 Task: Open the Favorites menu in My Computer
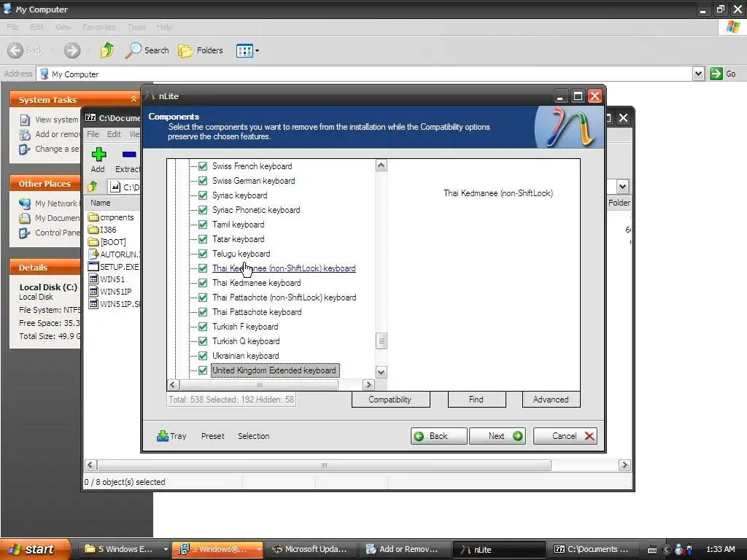pos(98,27)
